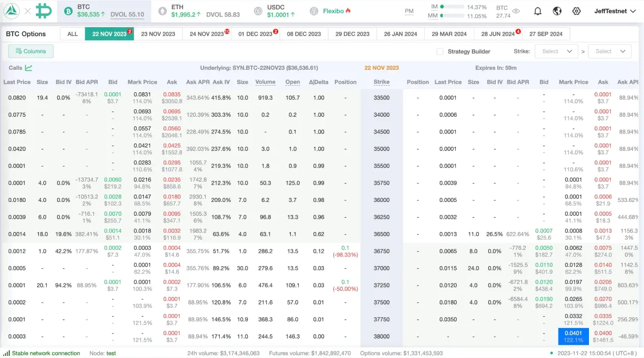644x358 pixels.
Task: Expand the JeffTestnet account menu
Action: [x=615, y=10]
